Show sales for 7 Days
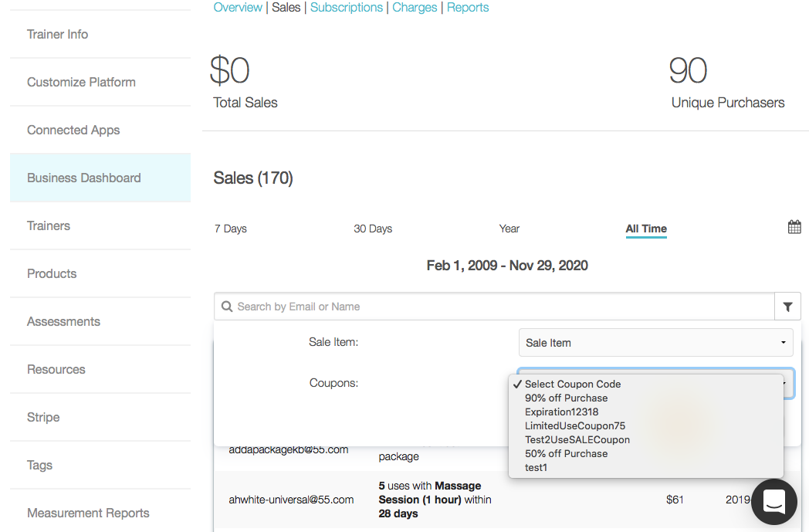809x532 pixels. (x=231, y=229)
